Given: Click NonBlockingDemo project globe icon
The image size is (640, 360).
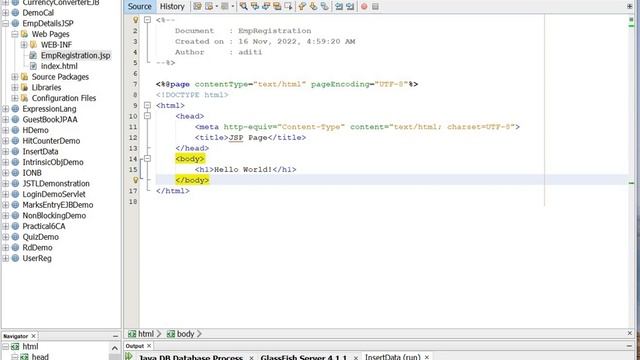Looking at the screenshot, I should [16, 216].
